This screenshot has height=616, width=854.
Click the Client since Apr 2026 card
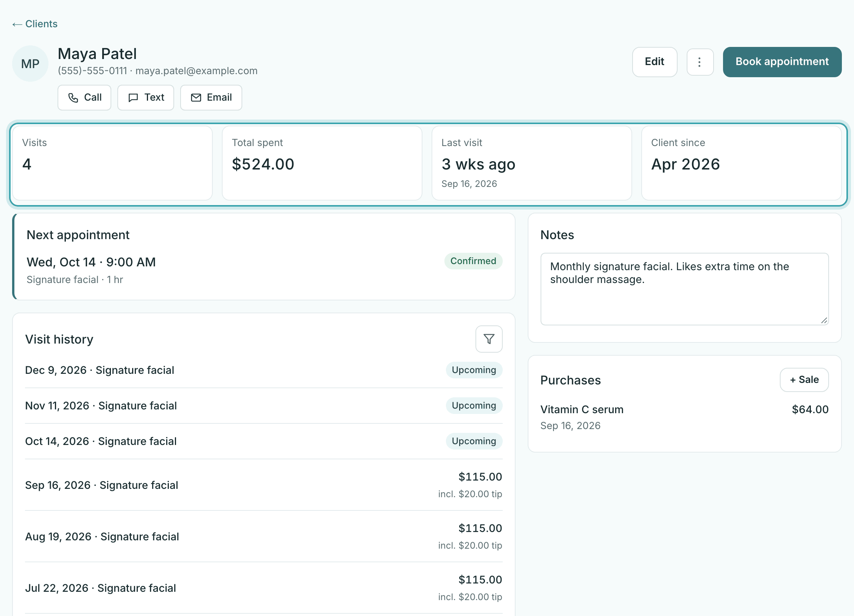[x=742, y=163]
